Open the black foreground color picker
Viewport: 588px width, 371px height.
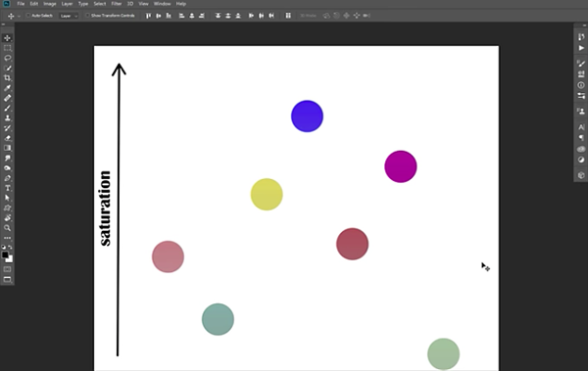coord(5,255)
